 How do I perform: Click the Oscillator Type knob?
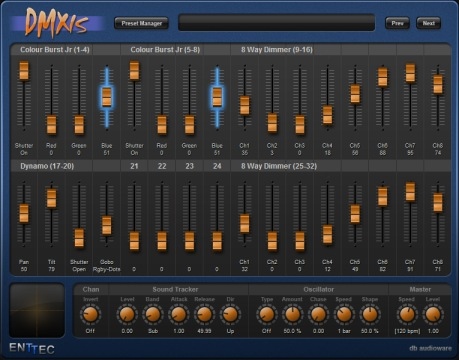point(267,315)
